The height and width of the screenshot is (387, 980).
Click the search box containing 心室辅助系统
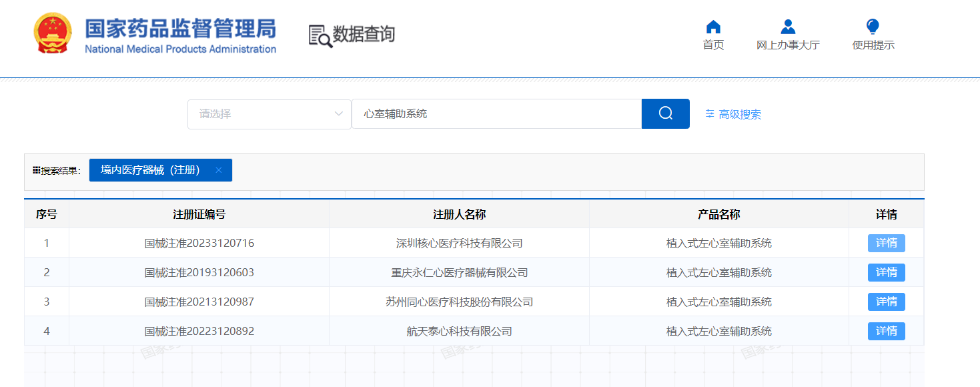click(x=496, y=114)
